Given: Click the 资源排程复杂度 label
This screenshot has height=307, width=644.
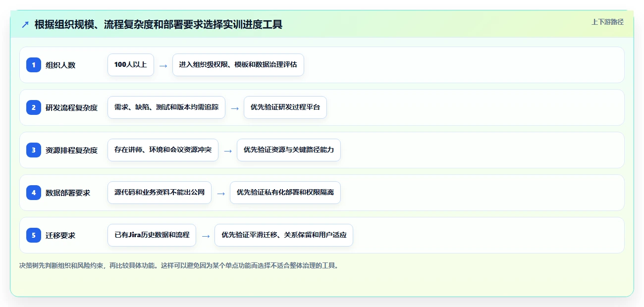Looking at the screenshot, I should [72, 150].
